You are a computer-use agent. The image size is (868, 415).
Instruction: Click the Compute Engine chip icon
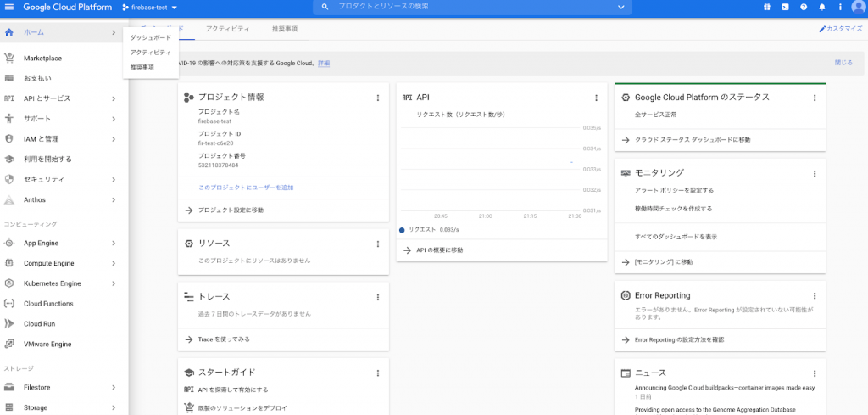tap(8, 263)
